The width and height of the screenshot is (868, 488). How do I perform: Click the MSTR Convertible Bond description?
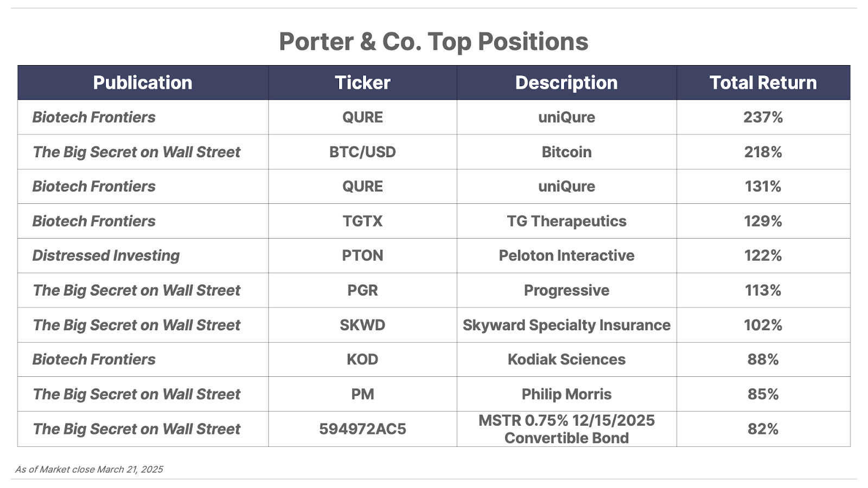(566, 429)
